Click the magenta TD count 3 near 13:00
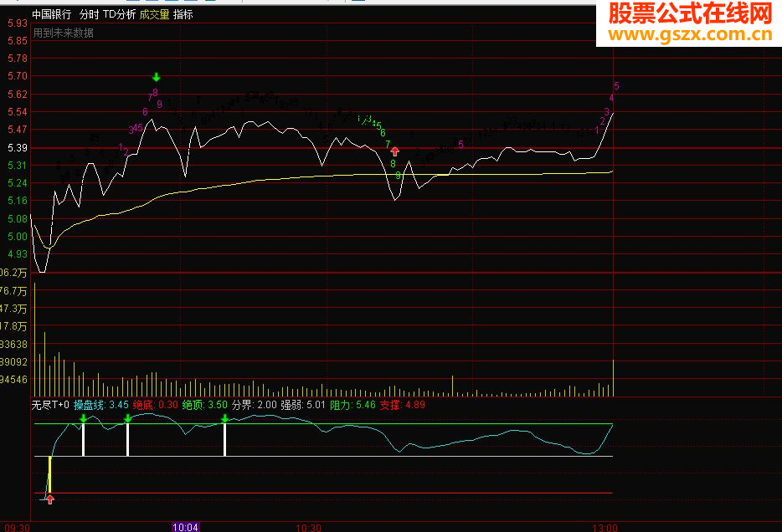Viewport: 782px width, 532px height. [607, 111]
